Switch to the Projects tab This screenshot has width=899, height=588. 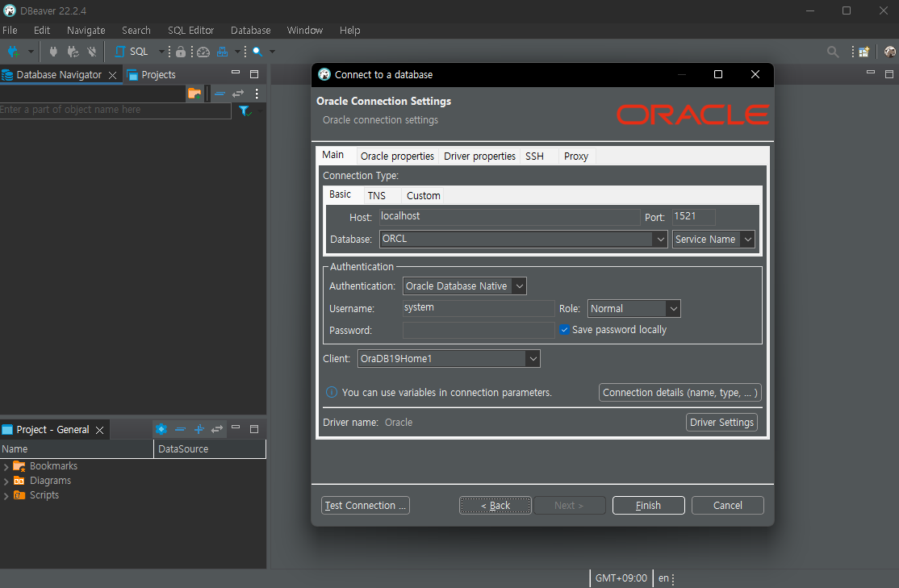152,75
